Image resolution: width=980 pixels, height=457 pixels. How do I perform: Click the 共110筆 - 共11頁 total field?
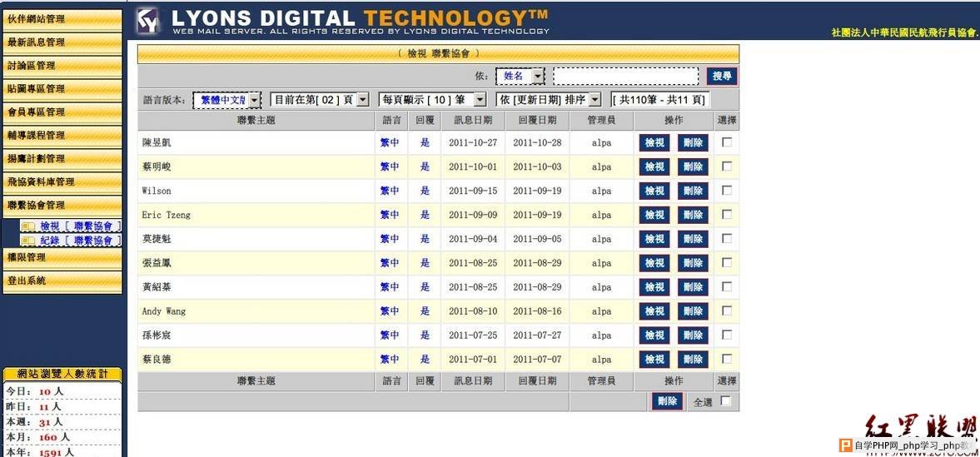coord(660,99)
